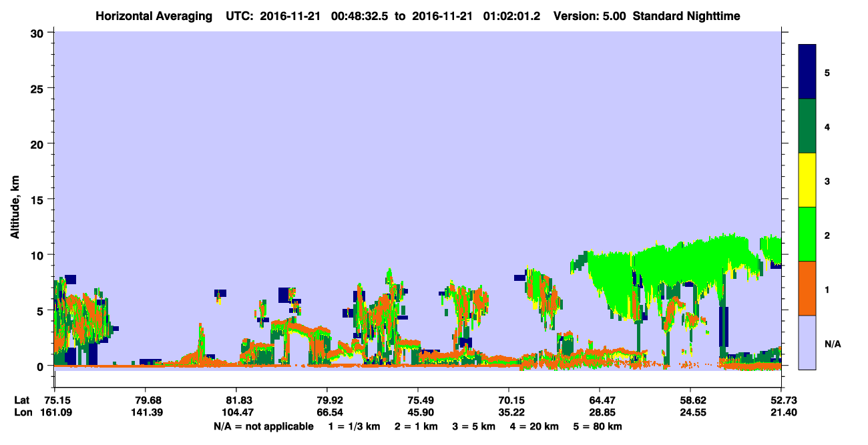Click 'Version: 5.00' in the title

tap(590, 16)
